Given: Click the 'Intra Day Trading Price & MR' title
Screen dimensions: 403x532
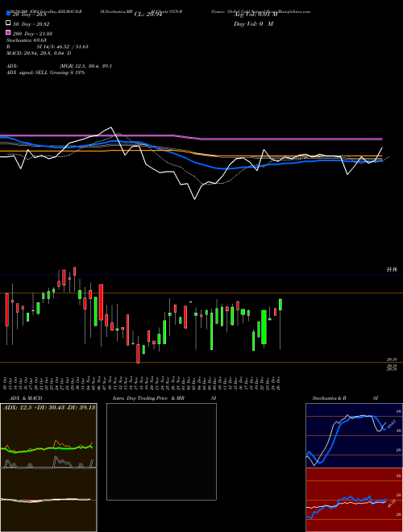Looking at the screenshot, I should click(148, 398).
